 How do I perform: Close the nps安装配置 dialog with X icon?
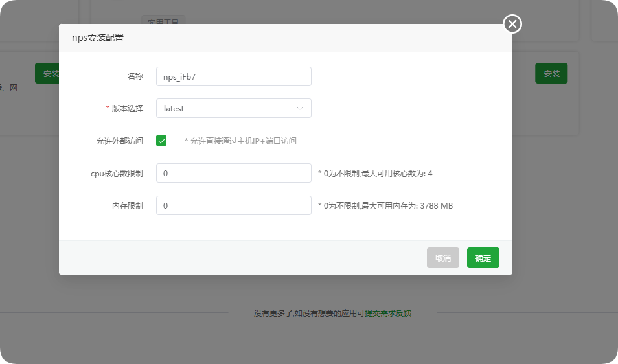tap(512, 24)
